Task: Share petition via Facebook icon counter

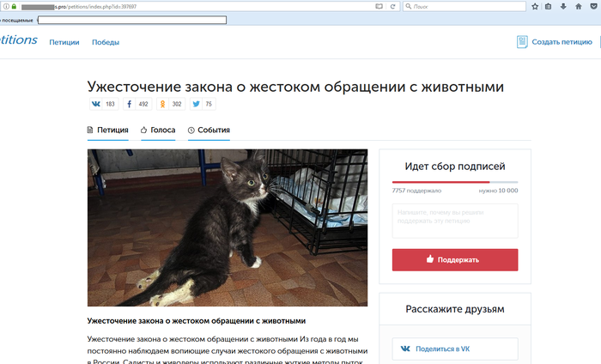Action: coord(137,104)
